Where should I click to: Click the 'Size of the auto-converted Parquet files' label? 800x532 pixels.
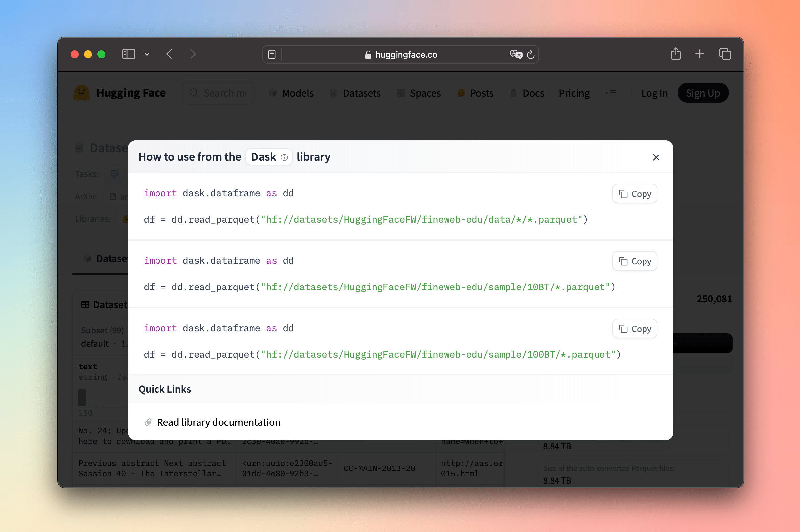tap(609, 468)
